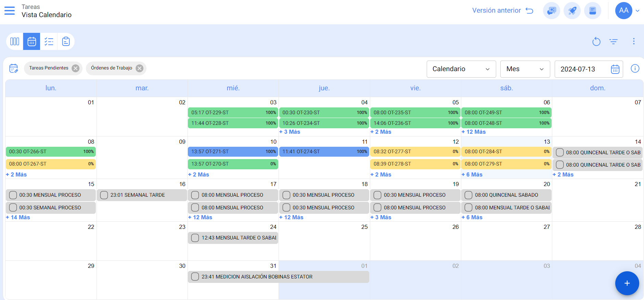Viewport: 644px width, 300px height.
Task: Open the hamburger navigation menu
Action: tap(10, 11)
